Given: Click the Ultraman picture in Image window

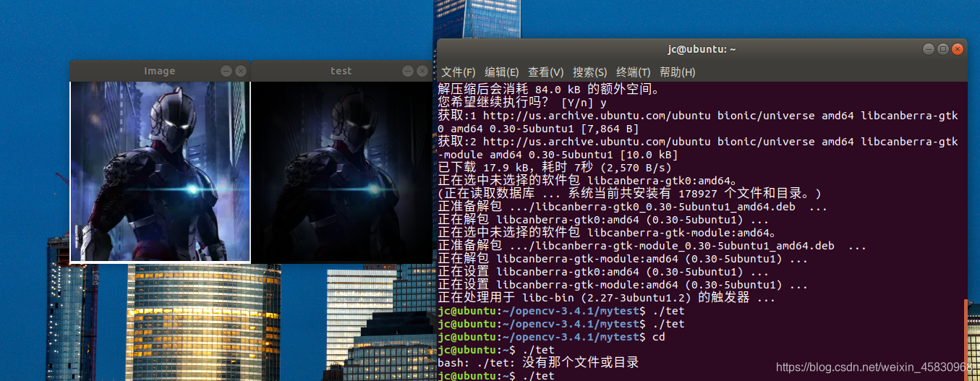Looking at the screenshot, I should [160, 171].
